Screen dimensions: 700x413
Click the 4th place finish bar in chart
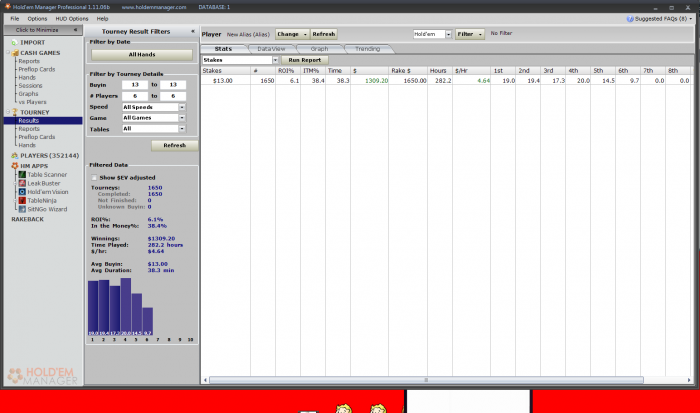coord(126,307)
